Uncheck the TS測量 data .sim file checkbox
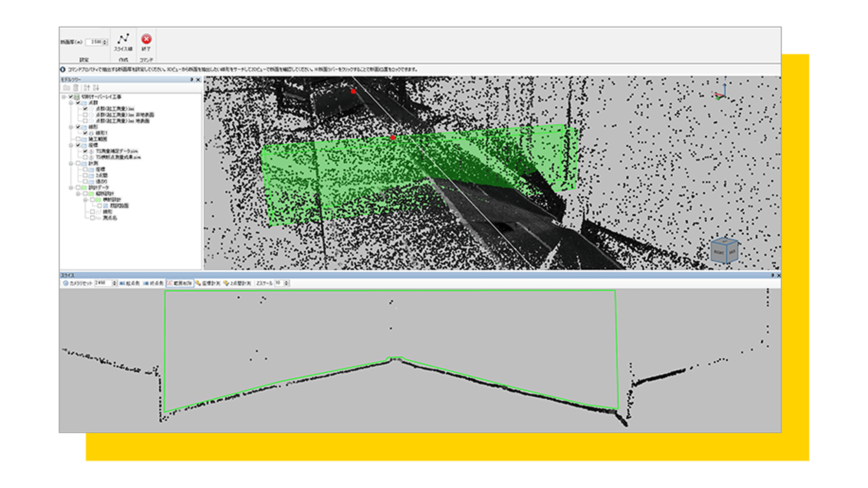The image size is (868, 488). coord(85,151)
